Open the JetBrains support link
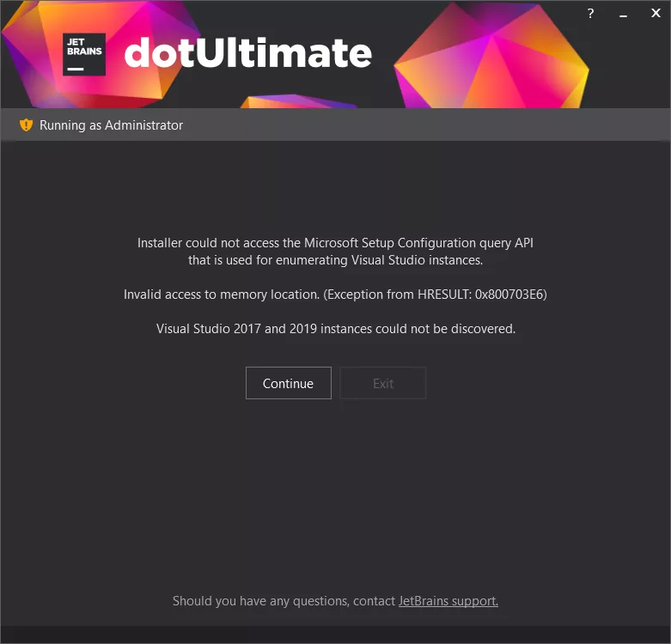Viewport: 671px width, 644px height. [x=448, y=601]
